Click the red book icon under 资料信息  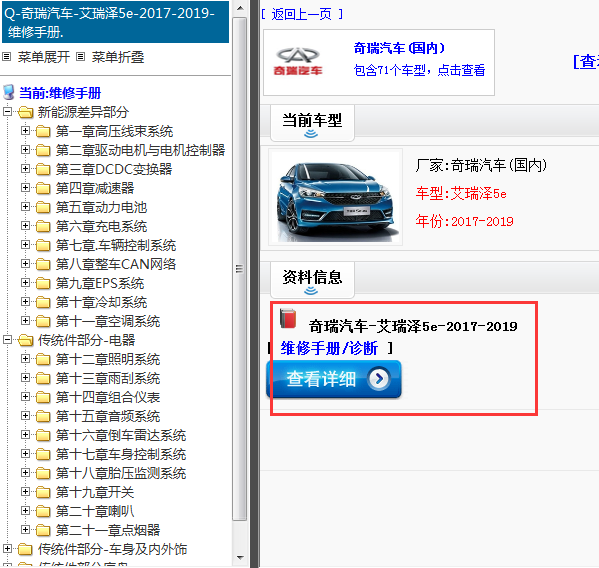[288, 318]
